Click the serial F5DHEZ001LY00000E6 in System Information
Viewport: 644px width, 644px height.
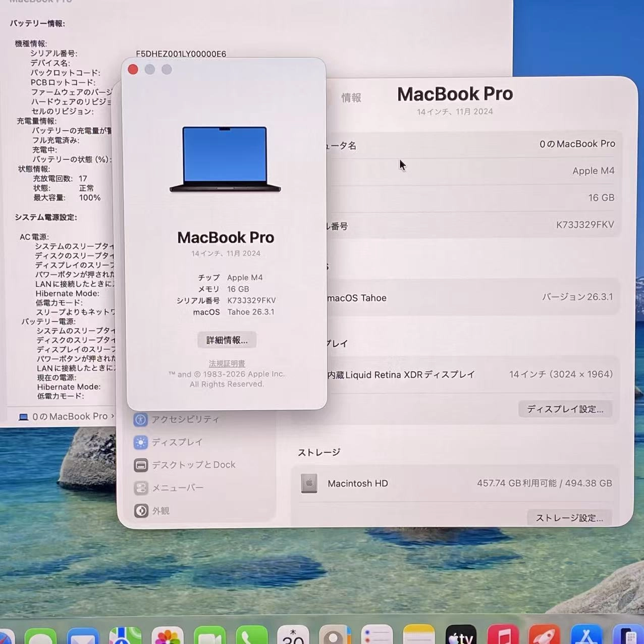point(181,54)
